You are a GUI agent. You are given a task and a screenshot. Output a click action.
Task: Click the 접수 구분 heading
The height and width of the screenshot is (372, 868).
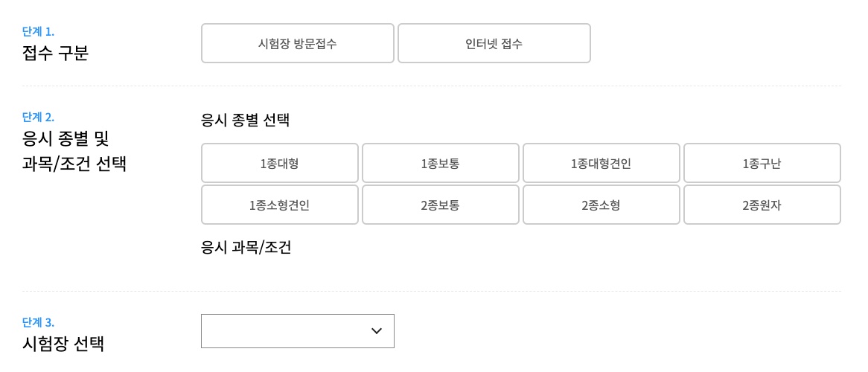(55, 53)
